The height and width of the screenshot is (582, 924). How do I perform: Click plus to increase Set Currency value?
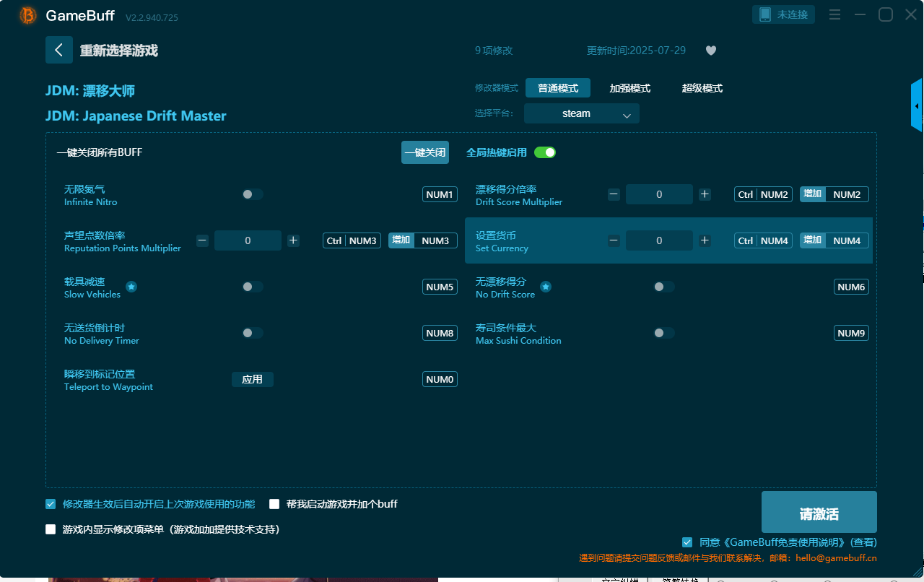(704, 240)
